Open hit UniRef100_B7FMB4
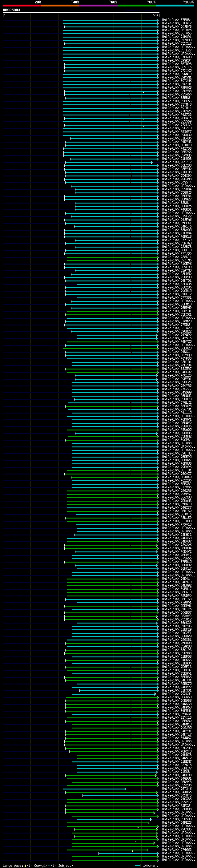This screenshot has height=868, width=197. pyautogui.click(x=177, y=20)
